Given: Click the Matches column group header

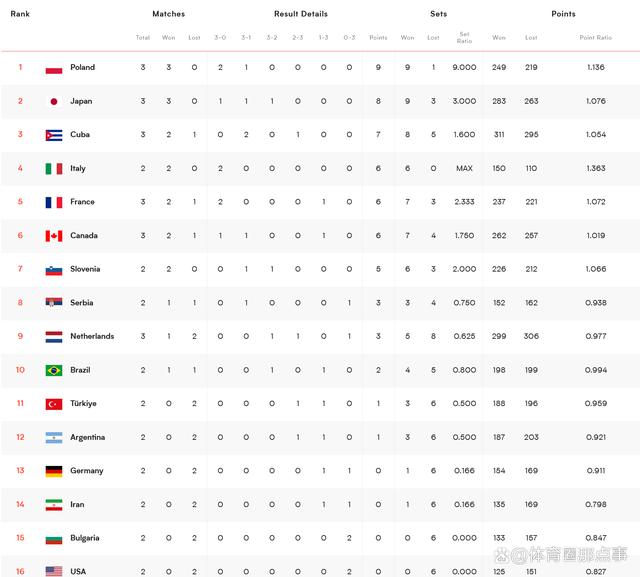Looking at the screenshot, I should [x=169, y=14].
